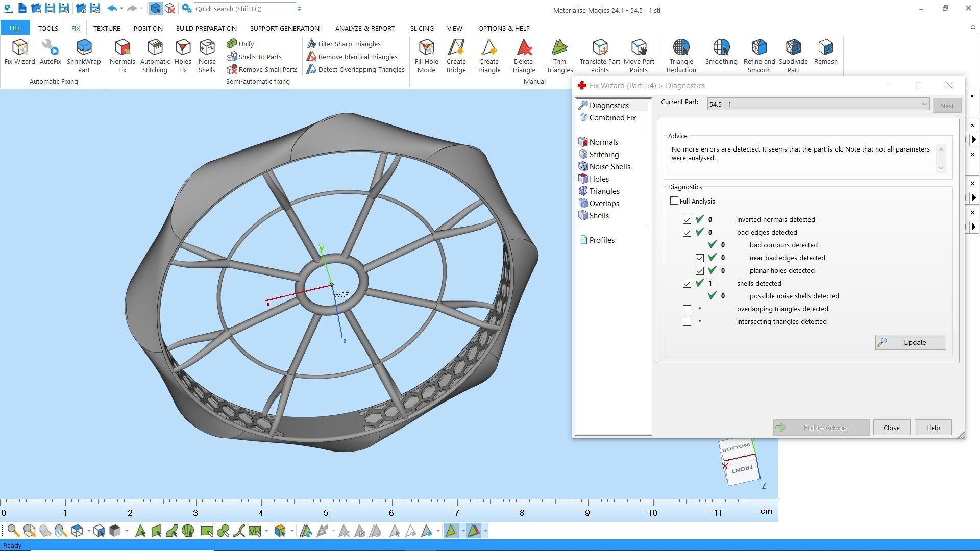This screenshot has width=980, height=551.
Task: Open the FILE menu
Action: point(15,28)
